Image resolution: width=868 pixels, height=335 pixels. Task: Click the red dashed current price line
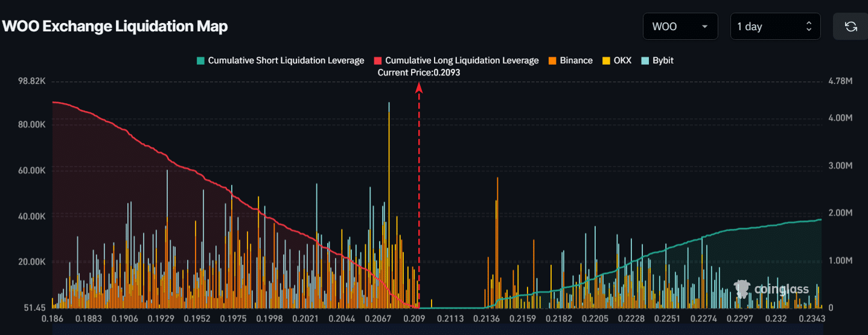(419, 196)
